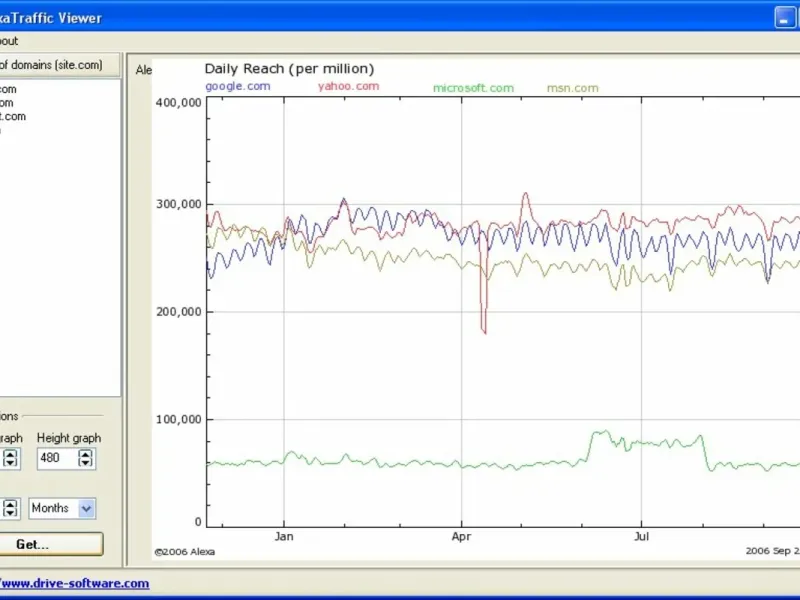This screenshot has height=600, width=800.
Task: Increase the period count beside Months
Action: pos(9,503)
